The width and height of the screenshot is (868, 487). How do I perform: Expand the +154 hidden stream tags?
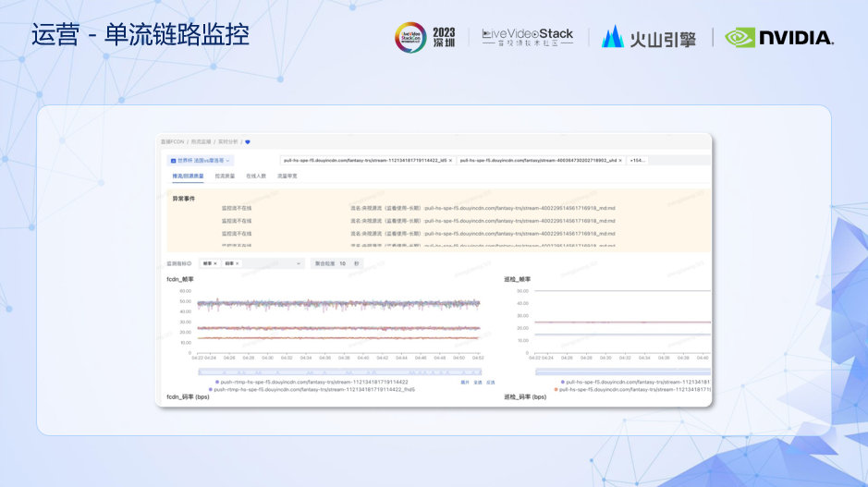click(638, 160)
